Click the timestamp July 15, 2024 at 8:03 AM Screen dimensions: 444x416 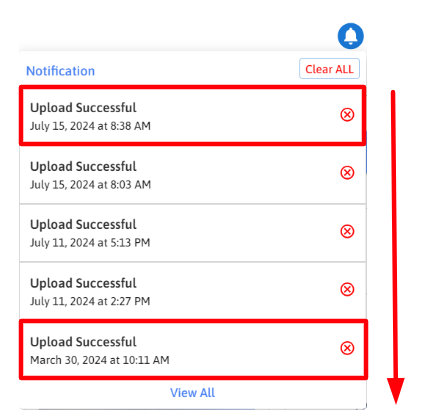90,185
